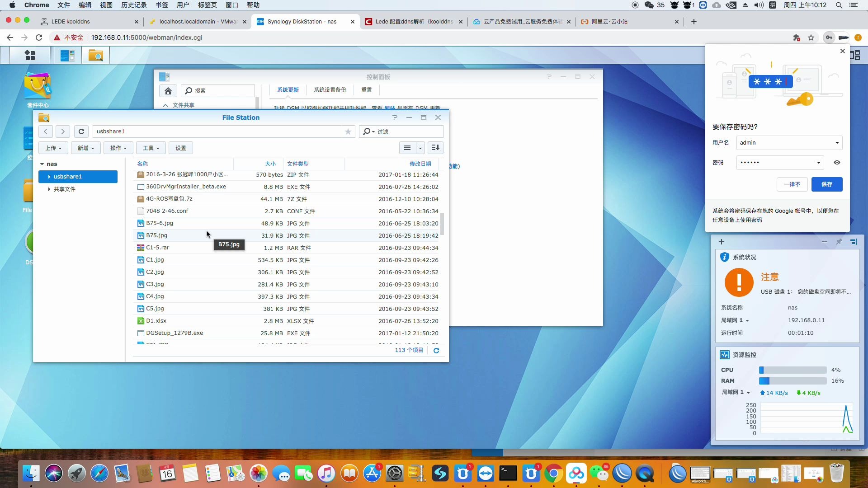This screenshot has width=868, height=488.
Task: Expand the 共享文件 tree node
Action: point(49,189)
